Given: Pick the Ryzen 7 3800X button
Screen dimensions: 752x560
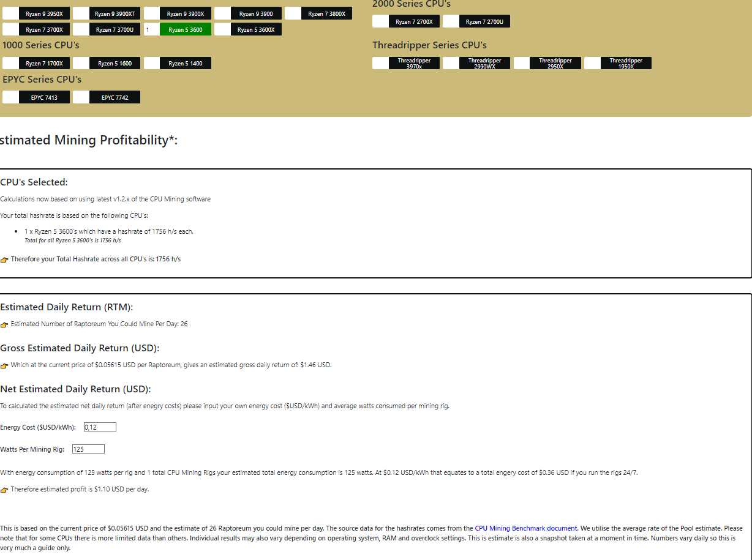Looking at the screenshot, I should [x=326, y=13].
